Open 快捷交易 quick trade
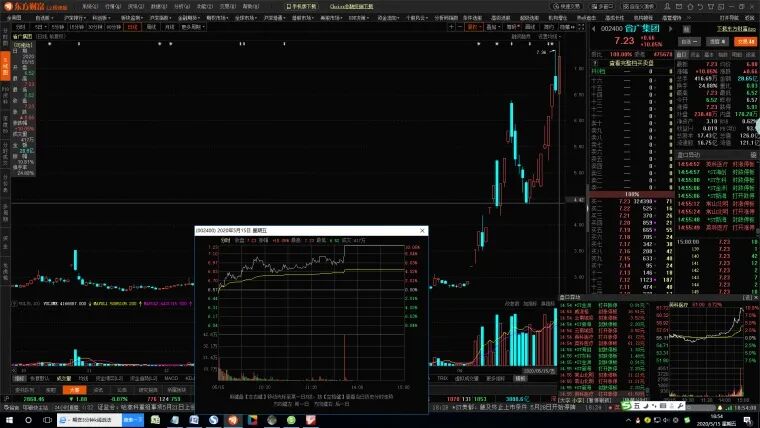 click(x=568, y=7)
